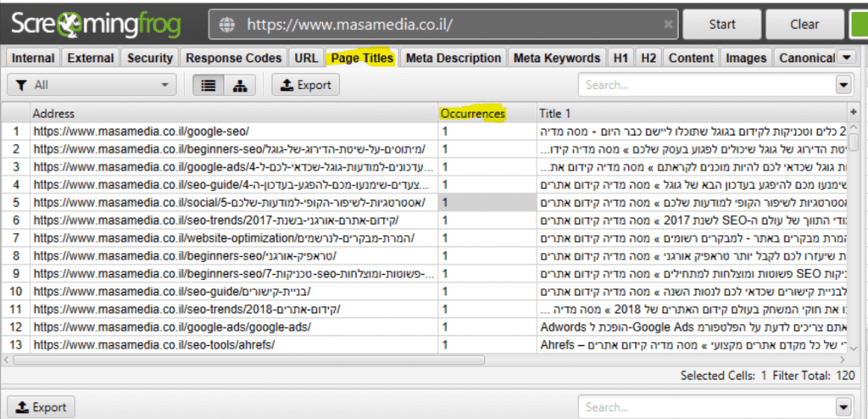Switch to tree view icon
The image size is (868, 419).
pos(240,85)
